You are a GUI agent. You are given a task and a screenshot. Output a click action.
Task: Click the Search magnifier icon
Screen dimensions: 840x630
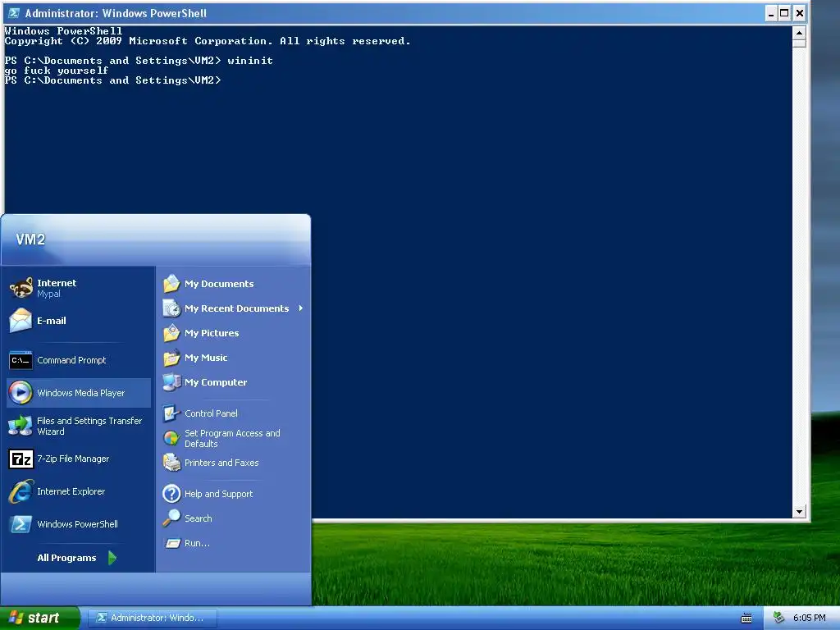click(171, 518)
